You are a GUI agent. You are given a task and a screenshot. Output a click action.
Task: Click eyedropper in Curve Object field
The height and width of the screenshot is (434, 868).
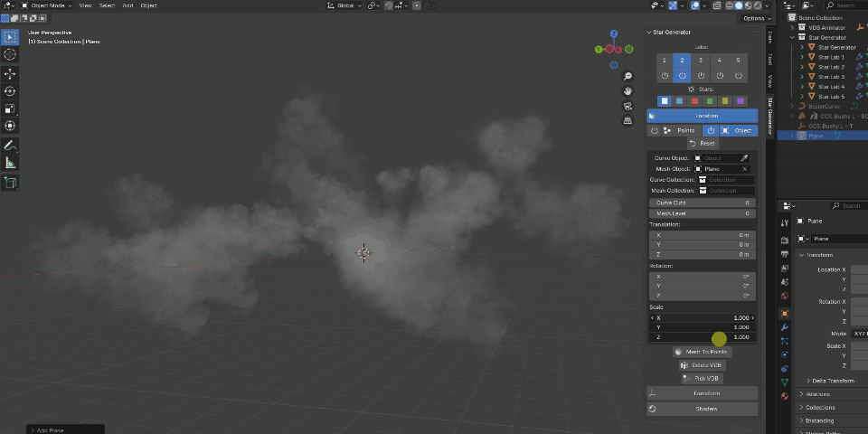coord(744,158)
